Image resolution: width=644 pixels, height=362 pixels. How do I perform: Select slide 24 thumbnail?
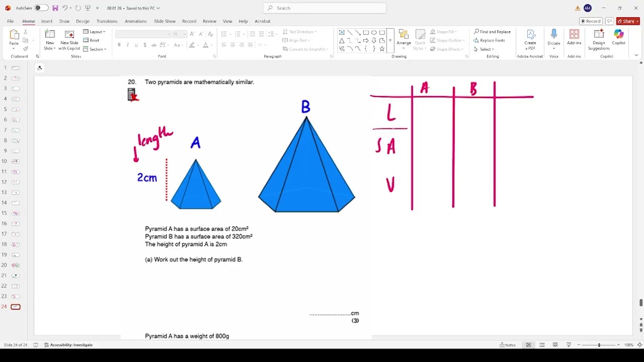[16, 307]
